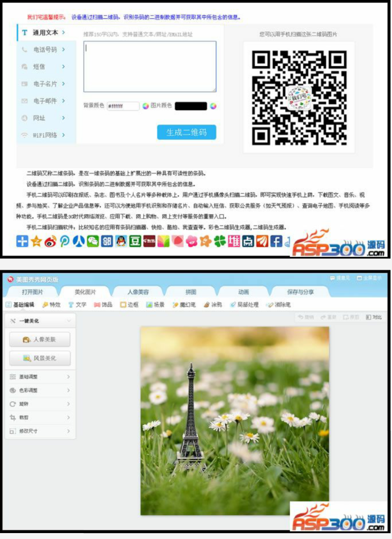Click background color #ffffff field
The image size is (392, 539).
coord(123,106)
